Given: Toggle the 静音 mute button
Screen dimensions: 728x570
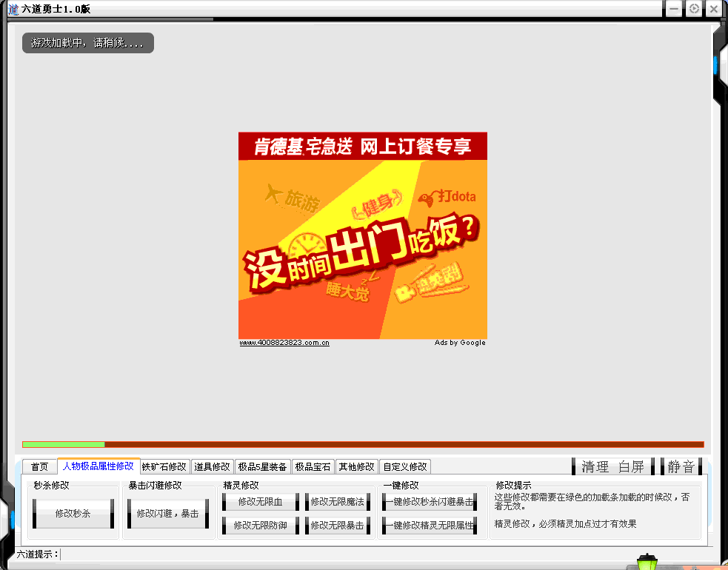Looking at the screenshot, I should pos(681,466).
